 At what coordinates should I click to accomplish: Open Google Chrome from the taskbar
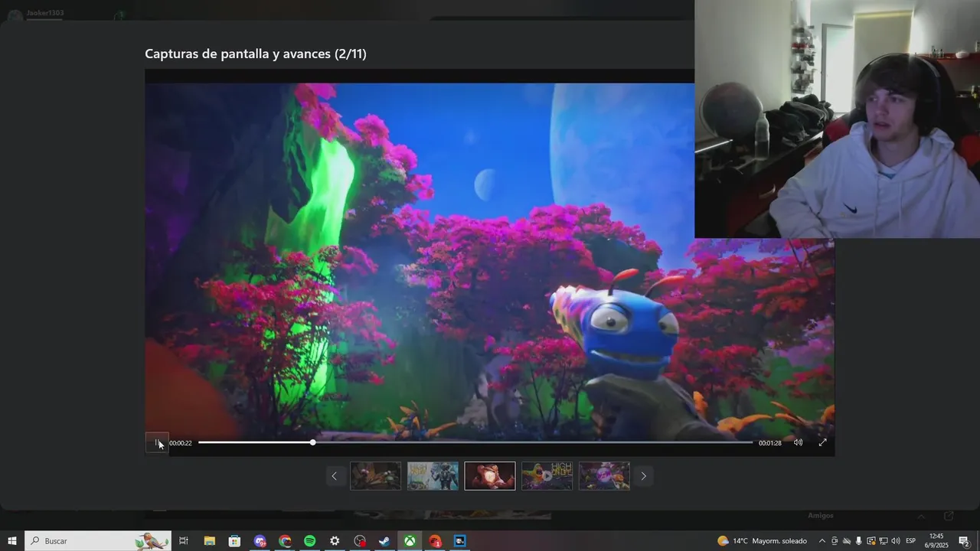coord(285,541)
